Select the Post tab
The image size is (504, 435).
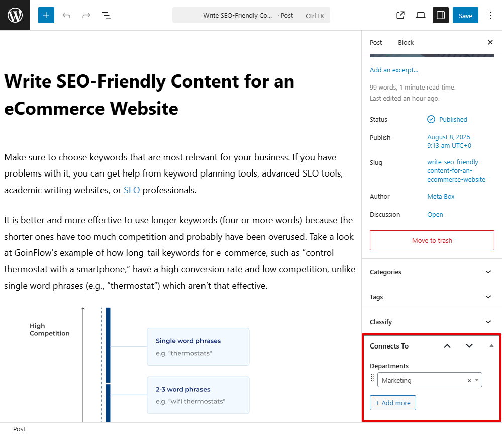click(x=376, y=42)
